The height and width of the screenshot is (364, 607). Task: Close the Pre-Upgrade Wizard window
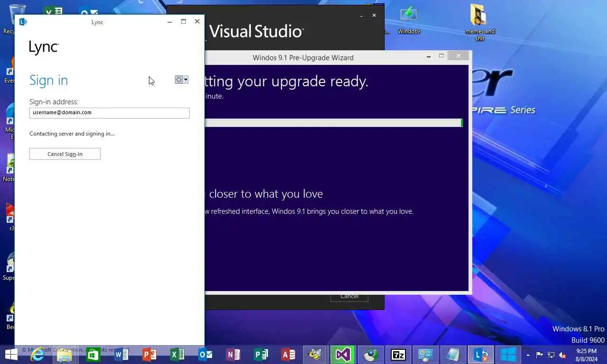(458, 56)
